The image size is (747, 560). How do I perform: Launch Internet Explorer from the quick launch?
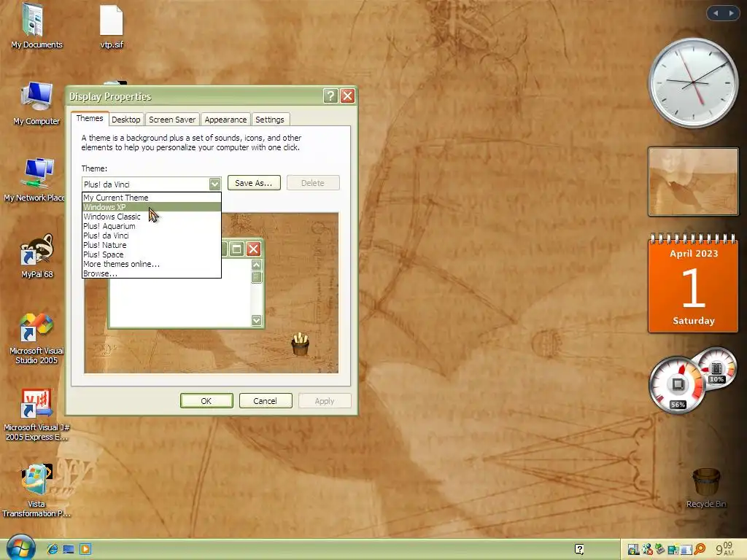tap(52, 549)
